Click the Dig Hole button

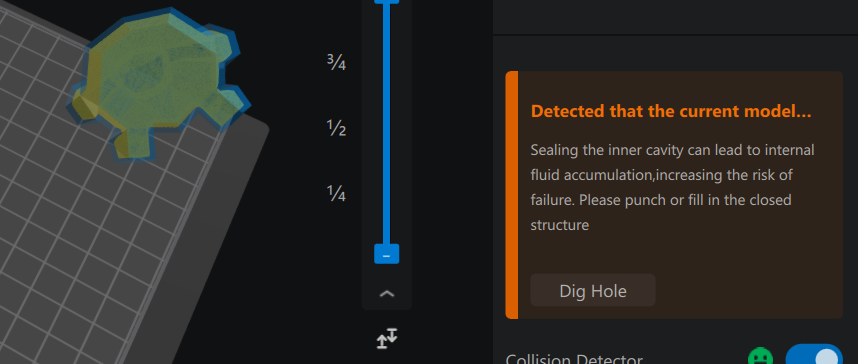point(593,290)
